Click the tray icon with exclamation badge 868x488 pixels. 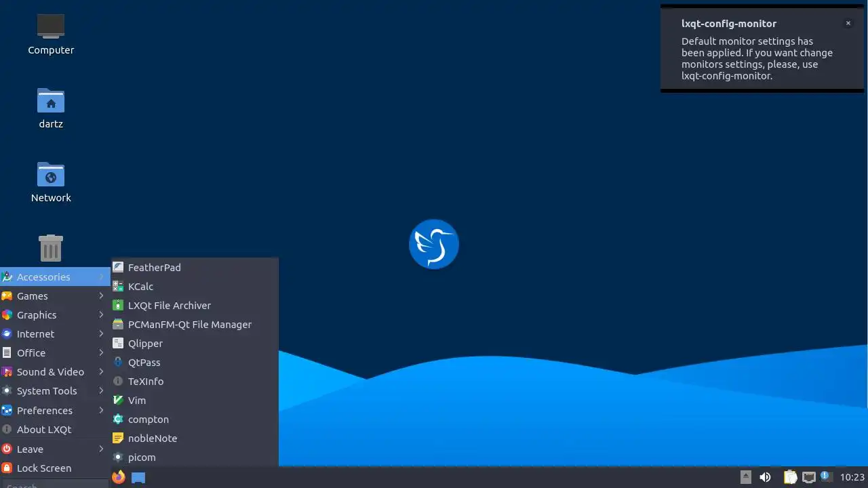coord(826,476)
